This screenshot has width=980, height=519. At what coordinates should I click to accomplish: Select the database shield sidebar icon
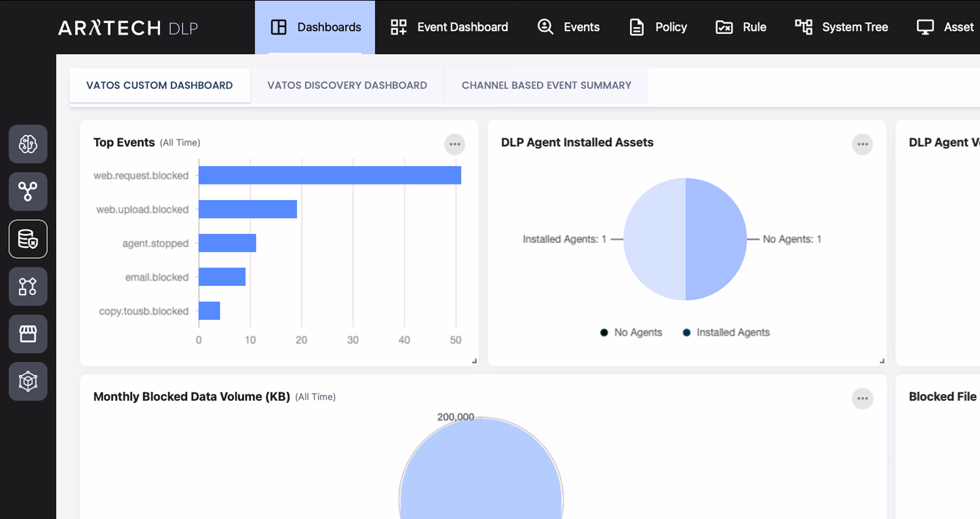(x=28, y=239)
